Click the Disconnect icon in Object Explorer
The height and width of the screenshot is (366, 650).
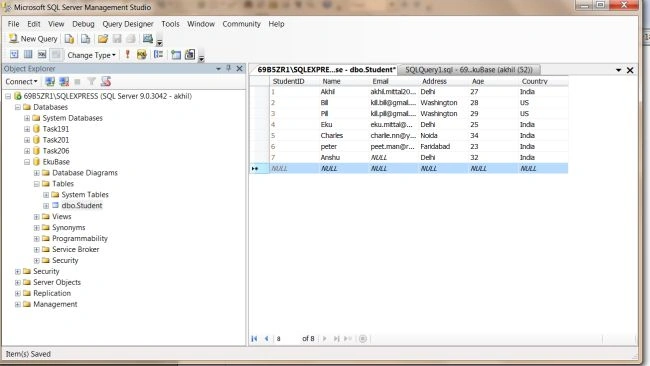tap(64, 82)
